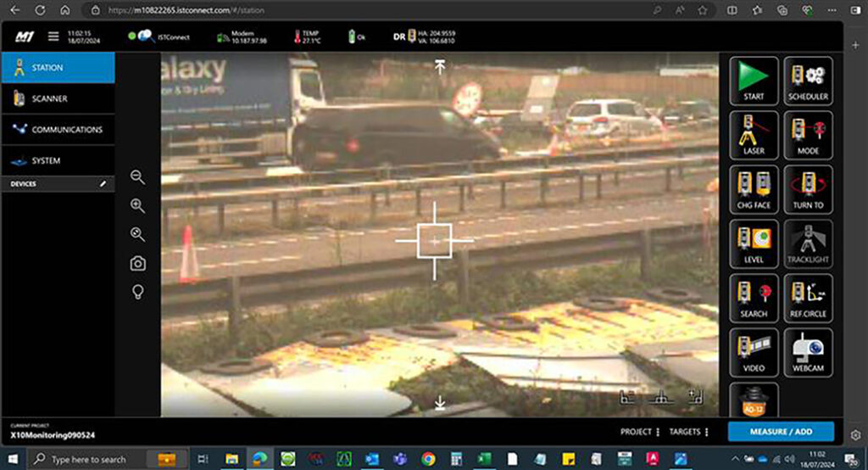
Task: Switch to the WEBCAM view
Action: (x=808, y=352)
